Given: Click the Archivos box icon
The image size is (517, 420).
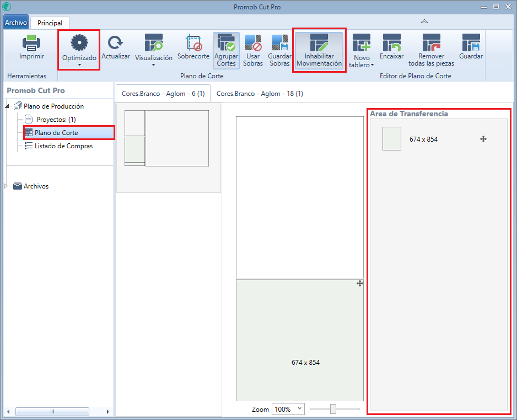Looking at the screenshot, I should point(18,186).
